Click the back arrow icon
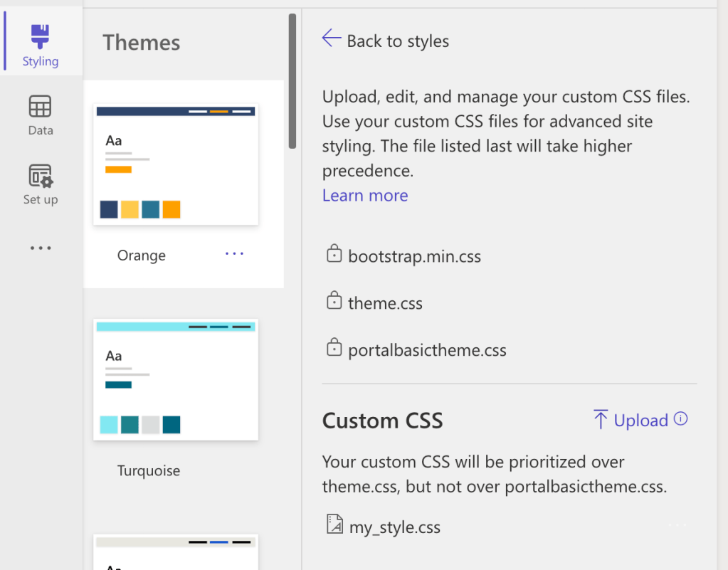This screenshot has width=728, height=570. [331, 38]
